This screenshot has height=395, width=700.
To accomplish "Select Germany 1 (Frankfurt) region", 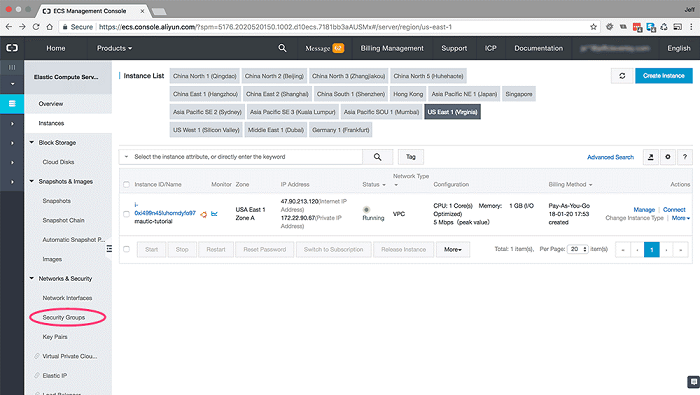I will point(341,130).
